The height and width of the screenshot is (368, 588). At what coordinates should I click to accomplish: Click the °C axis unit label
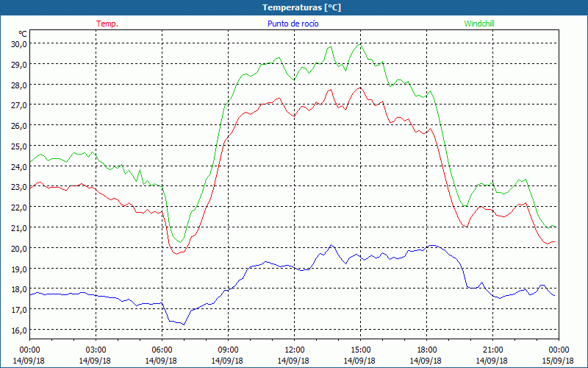[x=23, y=35]
